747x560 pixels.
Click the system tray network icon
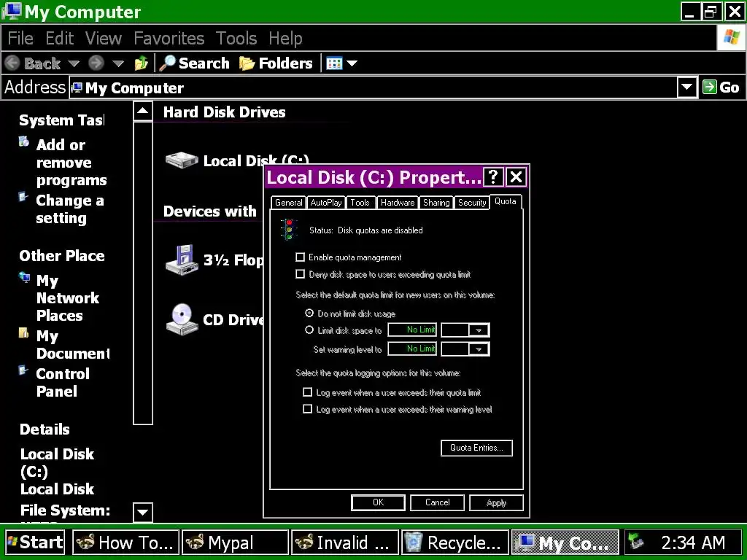[636, 542]
